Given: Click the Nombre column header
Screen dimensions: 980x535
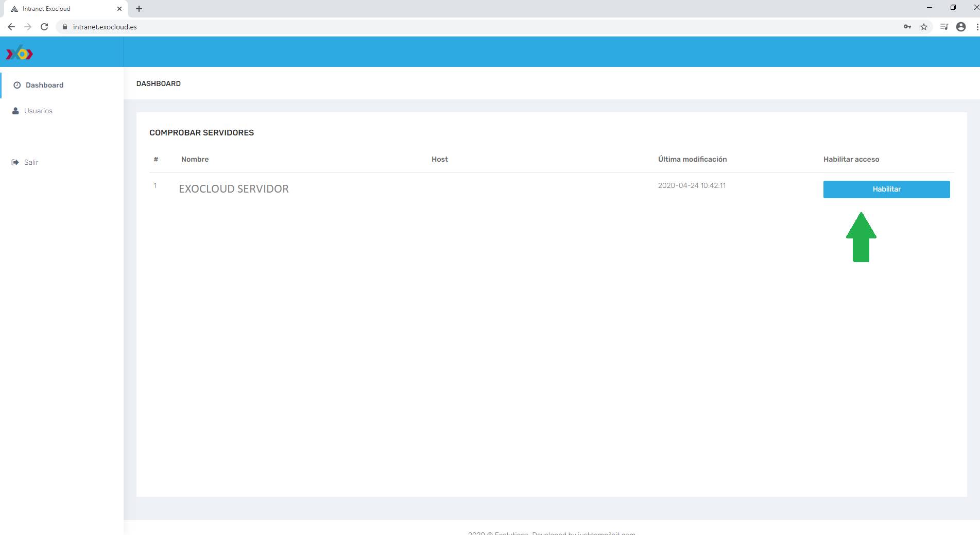Looking at the screenshot, I should (x=195, y=159).
